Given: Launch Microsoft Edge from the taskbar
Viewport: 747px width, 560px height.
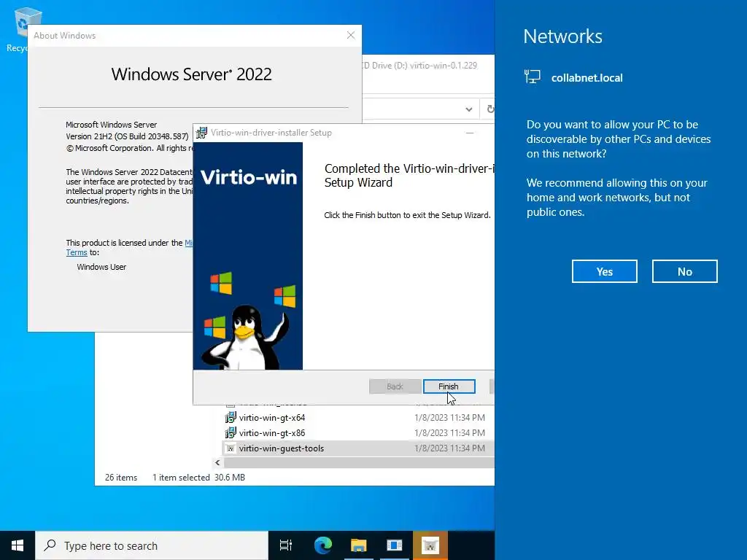Looking at the screenshot, I should coord(322,545).
